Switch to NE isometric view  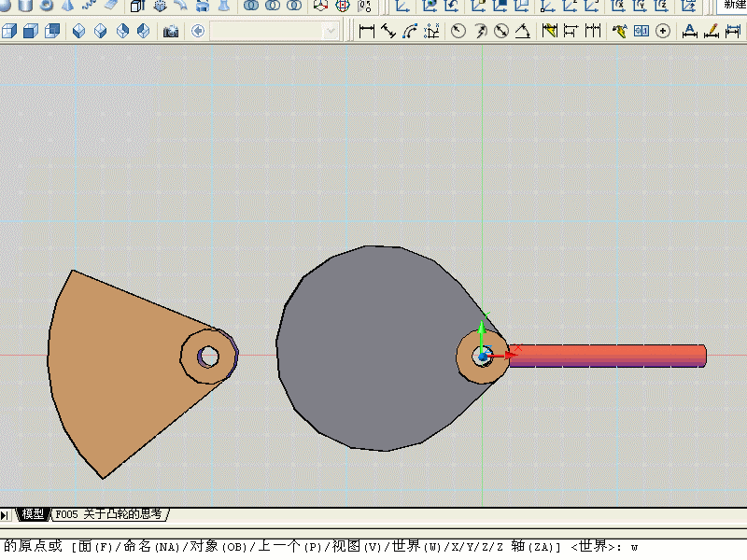(x=122, y=31)
